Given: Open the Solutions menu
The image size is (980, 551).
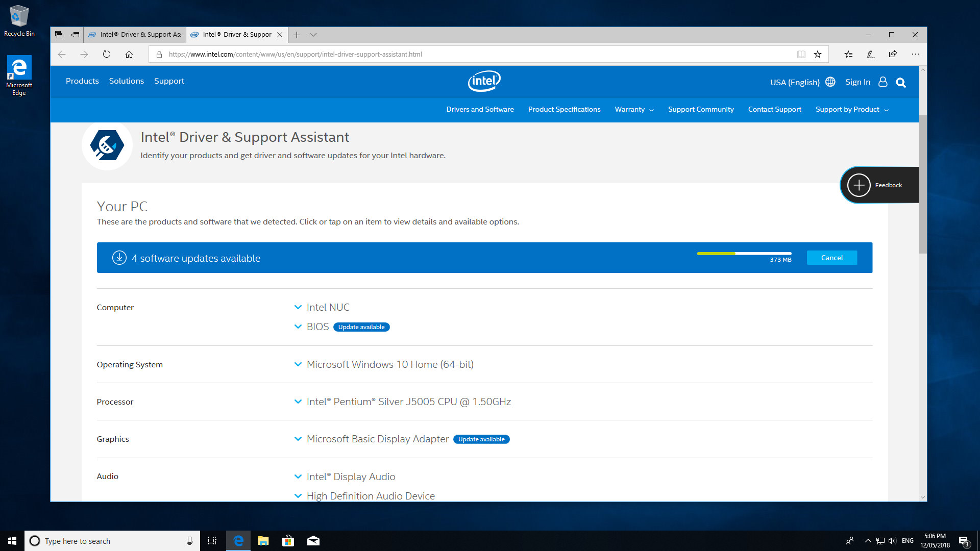Looking at the screenshot, I should 126,81.
